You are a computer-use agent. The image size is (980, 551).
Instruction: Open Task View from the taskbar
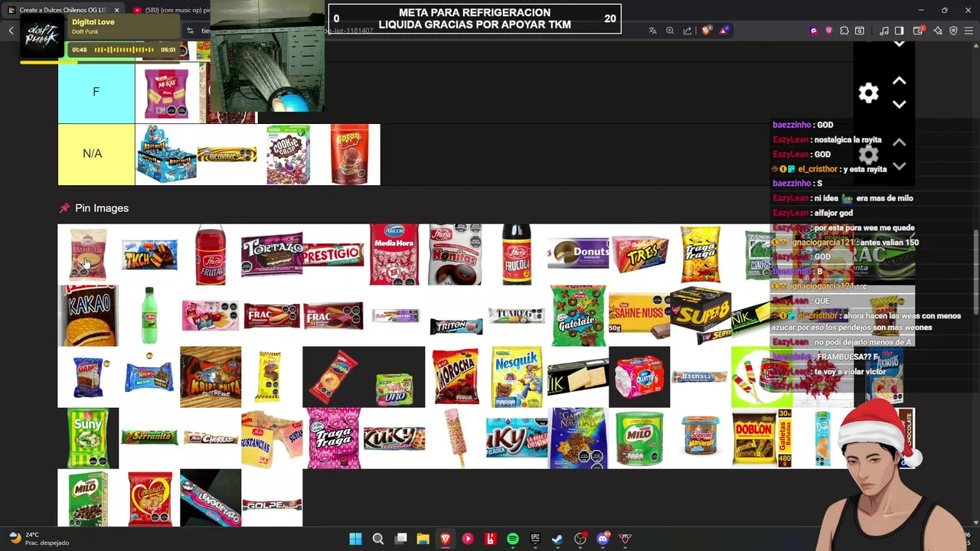(x=400, y=539)
